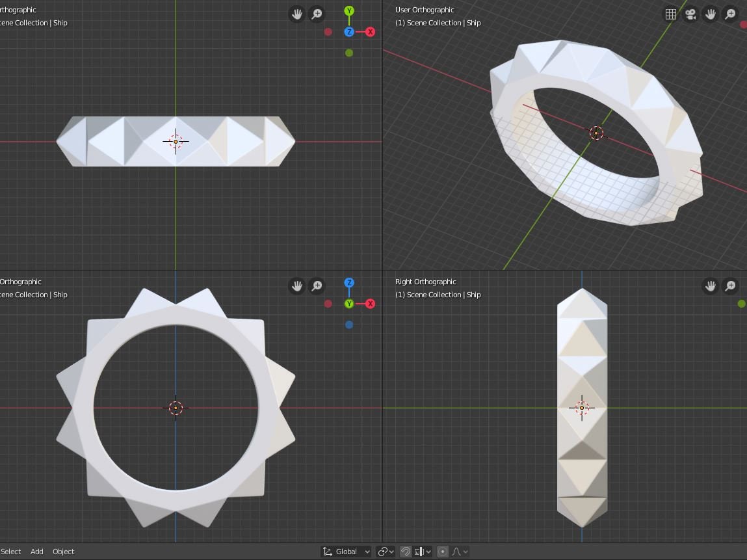Click blue Z axis gizmo in bottom-left viewport
Screen dimensions: 747x560
point(349,283)
